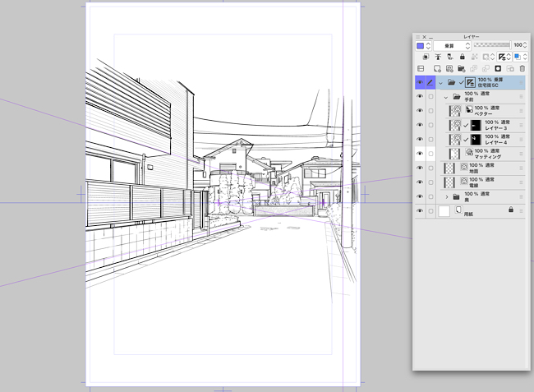Tick the checkbox for 地面 layer
This screenshot has width=534, height=392.
pyautogui.click(x=430, y=168)
